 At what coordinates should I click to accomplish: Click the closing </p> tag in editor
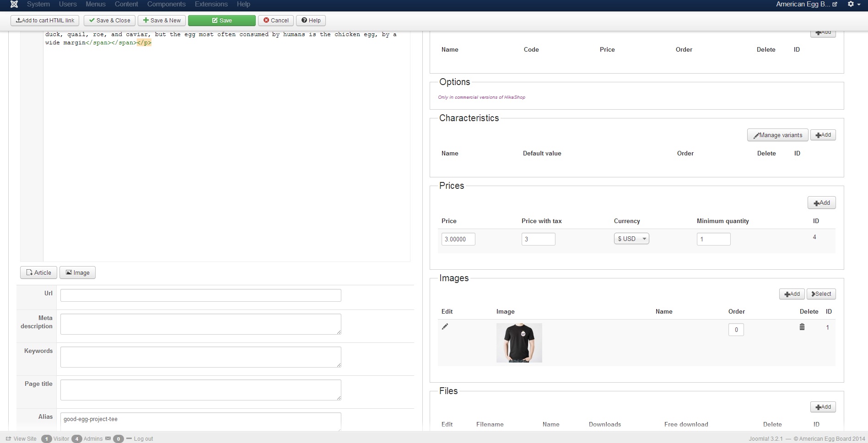(x=144, y=43)
